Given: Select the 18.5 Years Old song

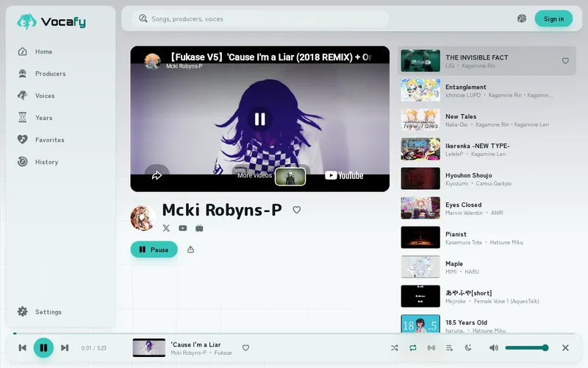Looking at the screenshot, I should click(487, 323).
